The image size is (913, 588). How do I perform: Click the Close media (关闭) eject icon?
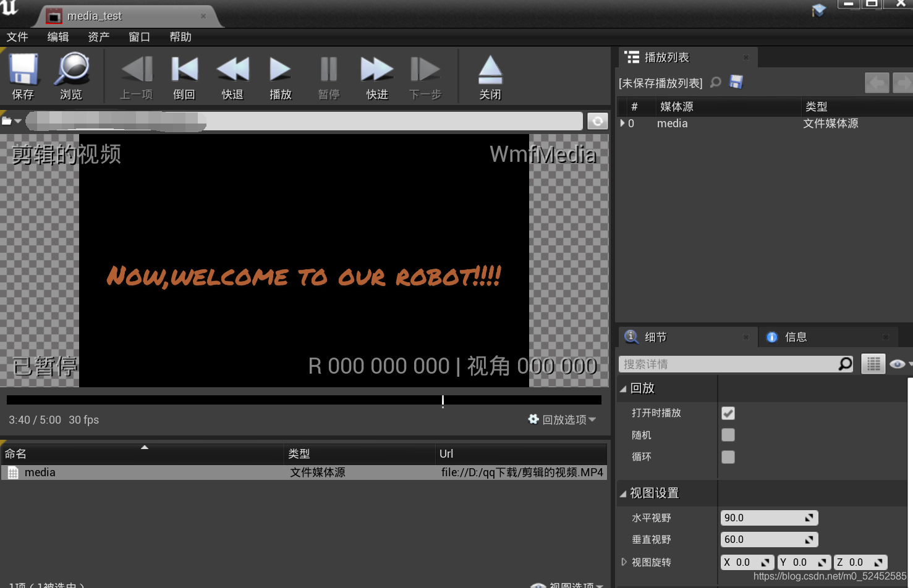click(490, 70)
